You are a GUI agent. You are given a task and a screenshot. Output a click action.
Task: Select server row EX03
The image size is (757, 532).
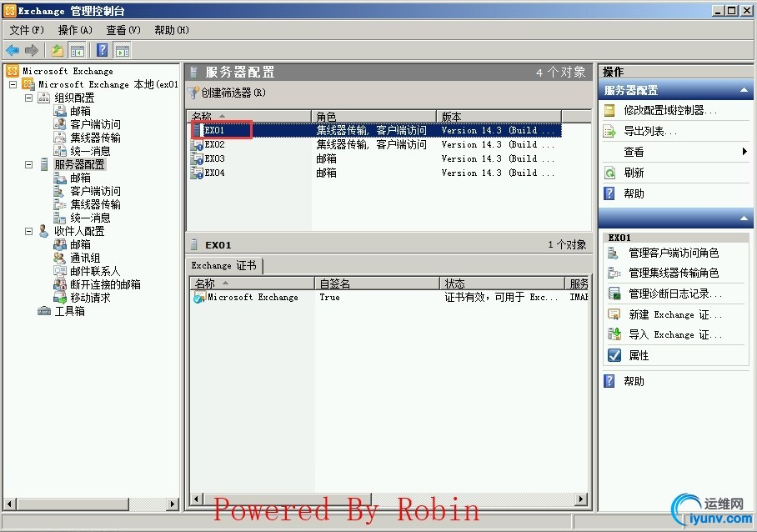coord(376,158)
